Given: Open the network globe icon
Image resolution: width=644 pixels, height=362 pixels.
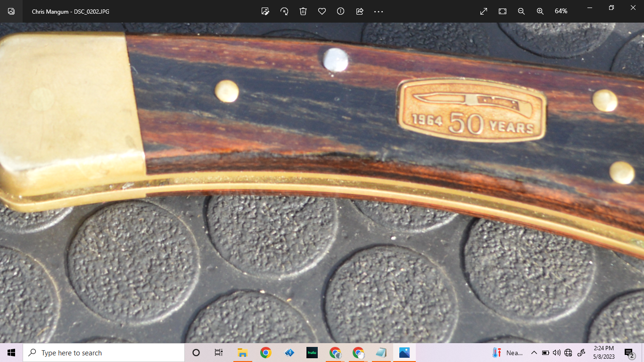Looking at the screenshot, I should tap(568, 353).
